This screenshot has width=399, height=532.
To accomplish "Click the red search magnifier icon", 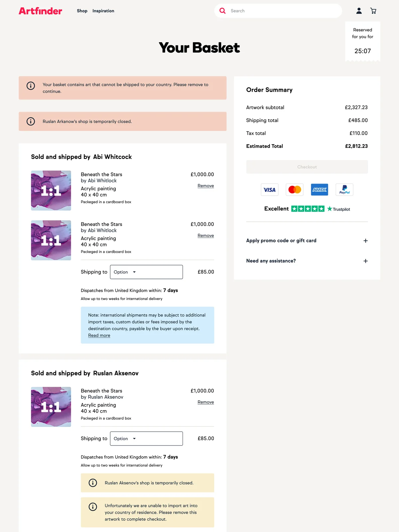I will [x=222, y=11].
